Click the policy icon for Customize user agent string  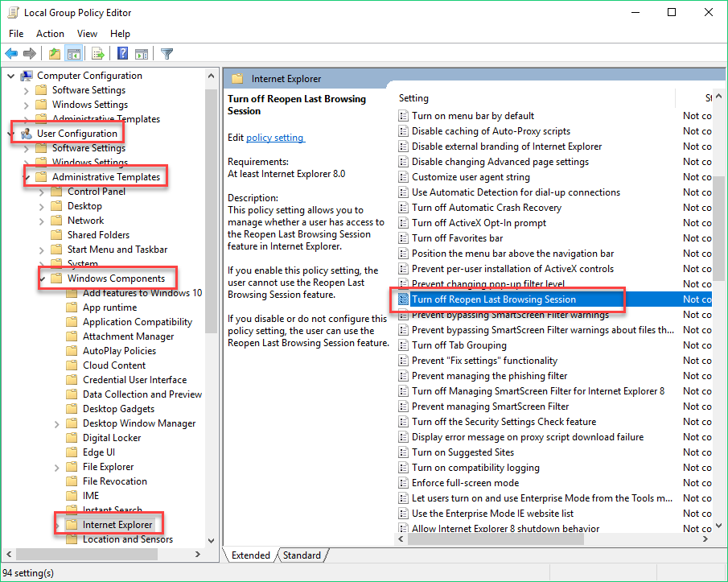tap(404, 177)
